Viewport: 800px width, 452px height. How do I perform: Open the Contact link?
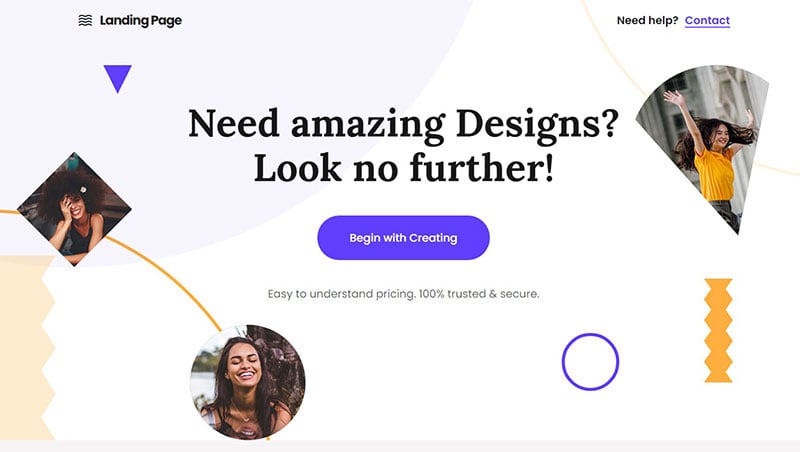pyautogui.click(x=707, y=20)
